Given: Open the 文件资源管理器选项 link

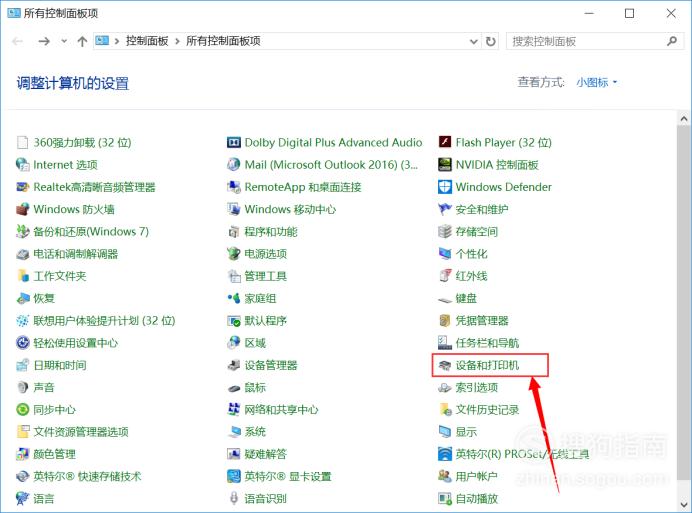Looking at the screenshot, I should [x=81, y=432].
